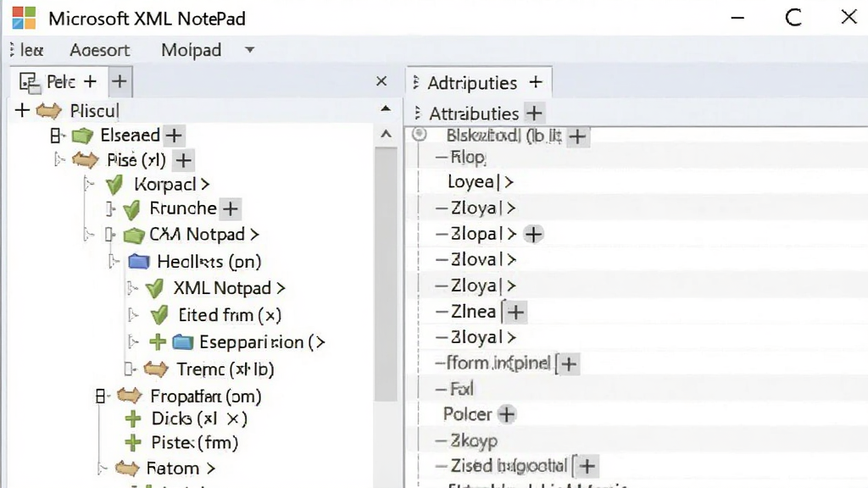Click the Pelc tab document icon
This screenshot has height=488, width=868.
pos(30,82)
